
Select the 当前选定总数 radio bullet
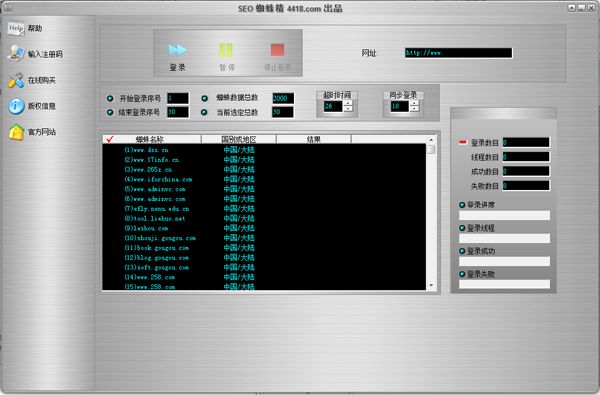204,112
